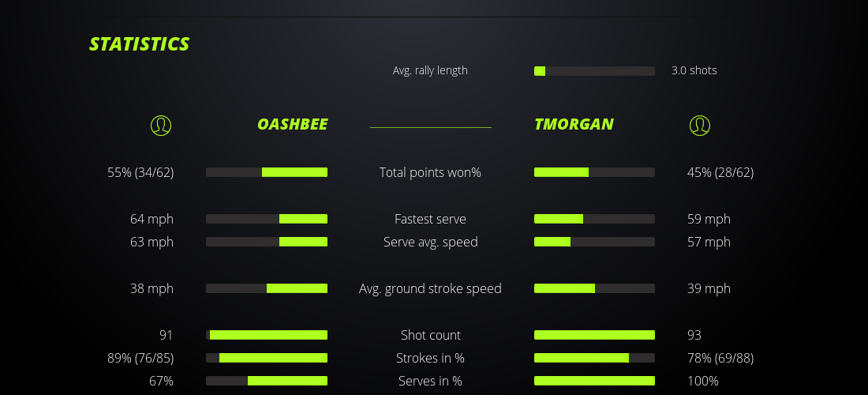Click OASHBEE's Serve avg. speed bar
This screenshot has height=395, width=868.
pos(267,242)
